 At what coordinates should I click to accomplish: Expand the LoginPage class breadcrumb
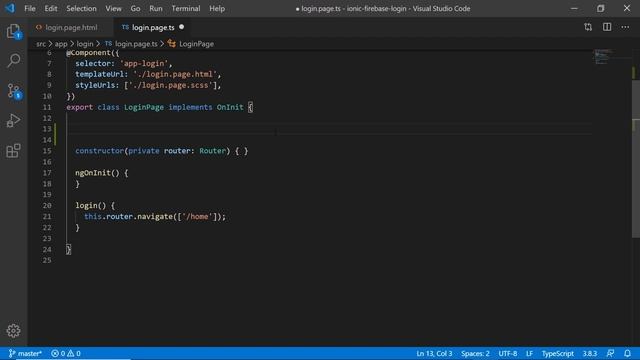coord(191,44)
